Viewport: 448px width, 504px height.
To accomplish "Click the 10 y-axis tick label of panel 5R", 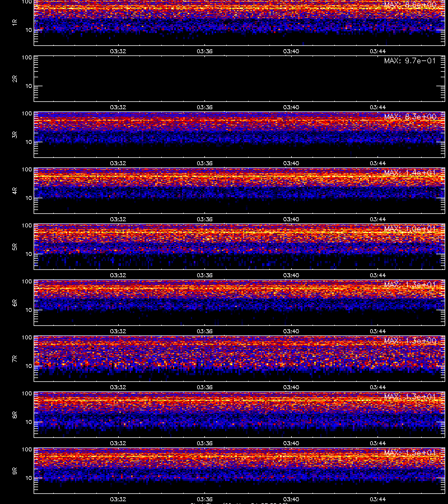I will [x=29, y=254].
